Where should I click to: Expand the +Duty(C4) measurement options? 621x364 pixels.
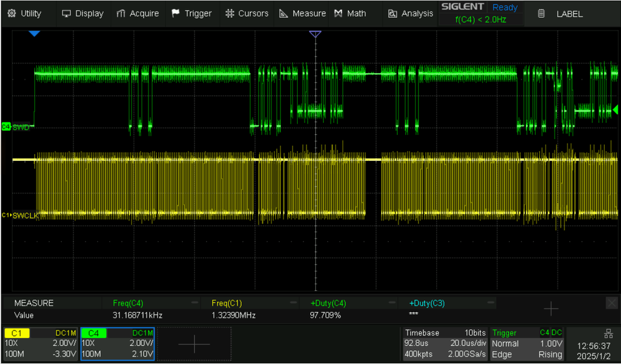[392, 303]
